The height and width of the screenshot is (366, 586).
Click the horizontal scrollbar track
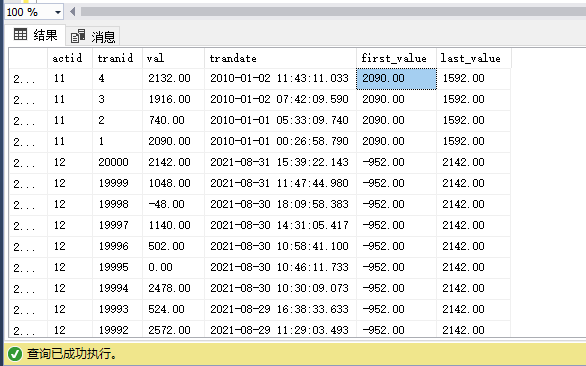[333, 12]
